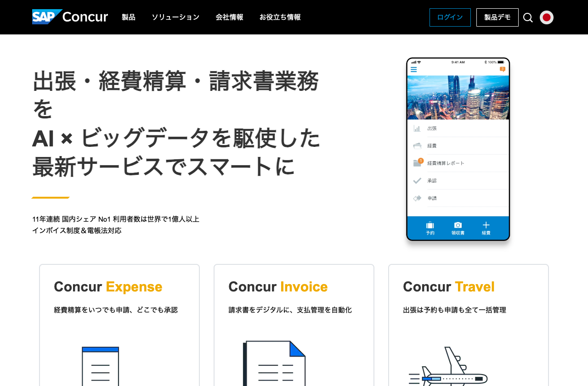
Task: Click the ログイン button
Action: tap(450, 17)
